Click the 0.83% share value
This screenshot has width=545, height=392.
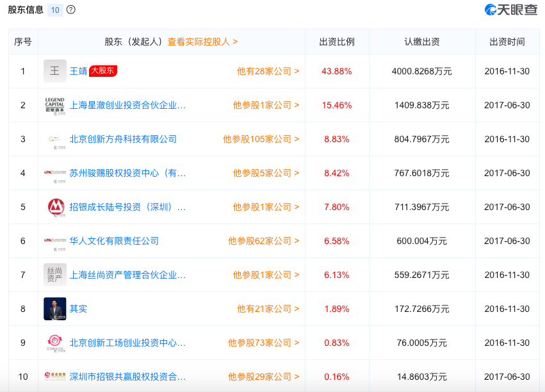pyautogui.click(x=337, y=343)
